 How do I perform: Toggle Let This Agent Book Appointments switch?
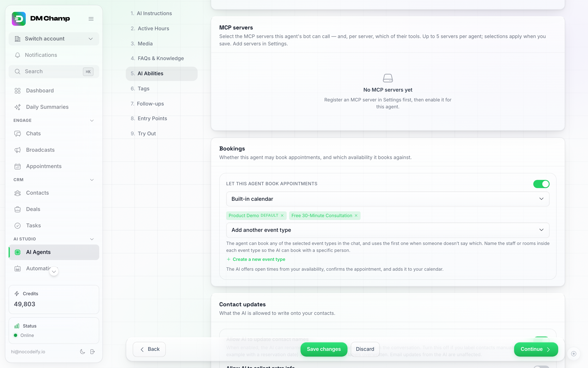[x=541, y=184]
